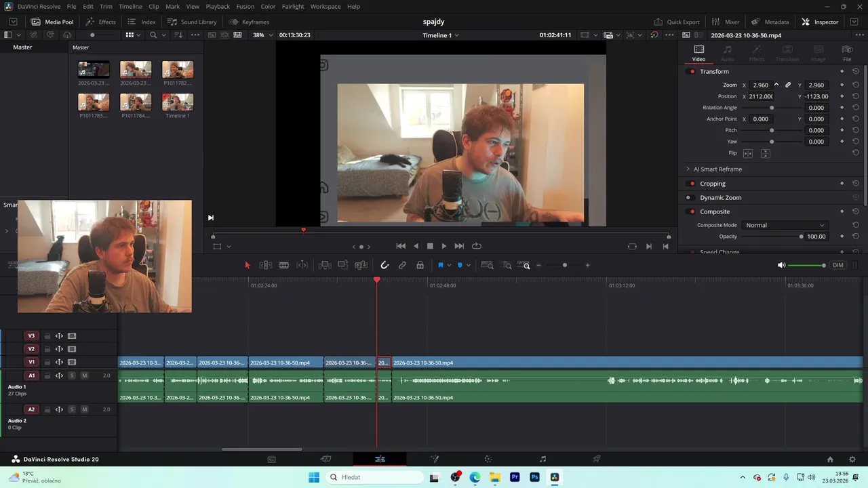Open Windows Start menu
Screen dimensions: 868x488
coord(314,477)
